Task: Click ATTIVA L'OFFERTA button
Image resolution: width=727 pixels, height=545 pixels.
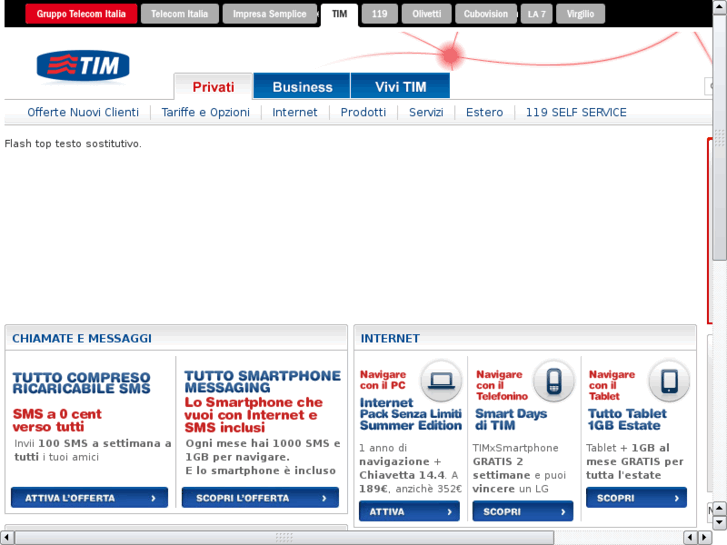Action: point(89,498)
